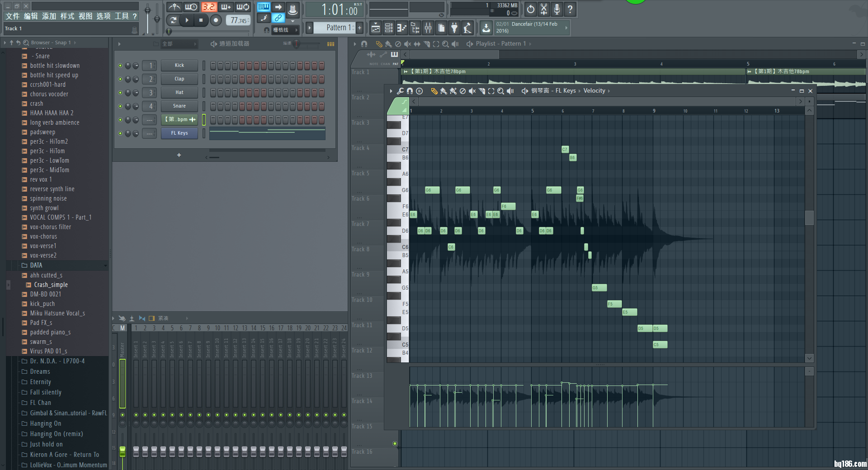
Task: Open audio editor scissors icon
Action: coord(544,9)
